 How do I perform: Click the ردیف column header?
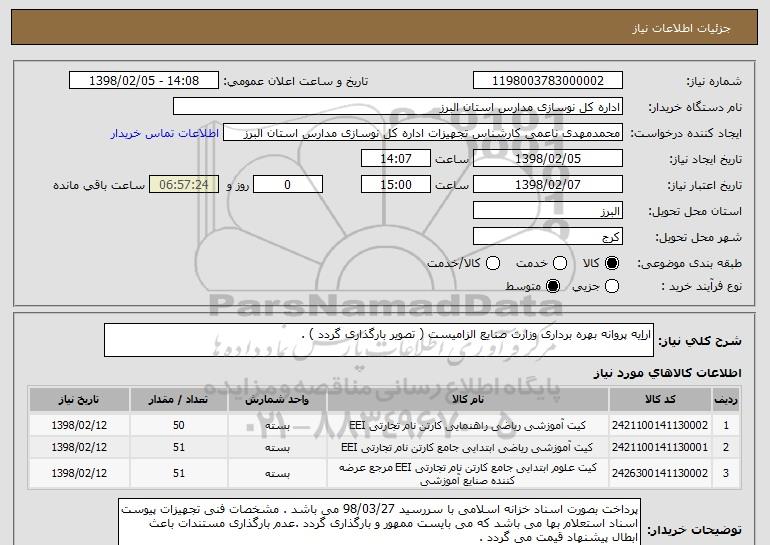tap(726, 400)
